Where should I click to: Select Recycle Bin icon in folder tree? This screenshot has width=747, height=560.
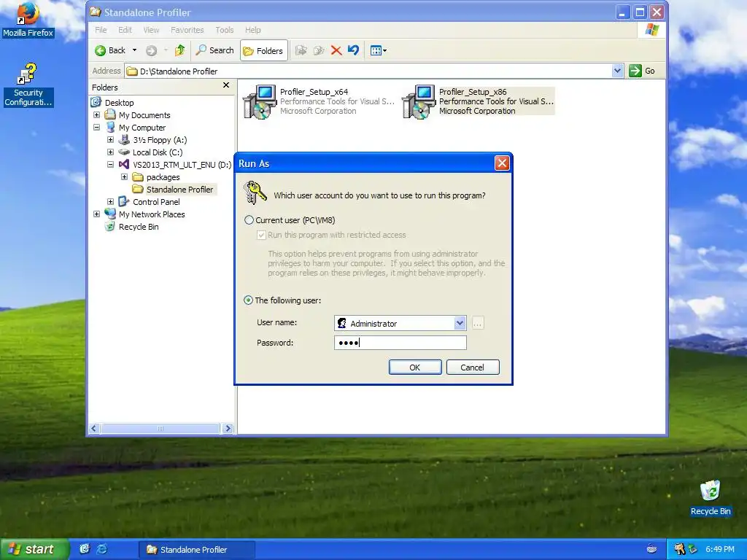coord(110,226)
